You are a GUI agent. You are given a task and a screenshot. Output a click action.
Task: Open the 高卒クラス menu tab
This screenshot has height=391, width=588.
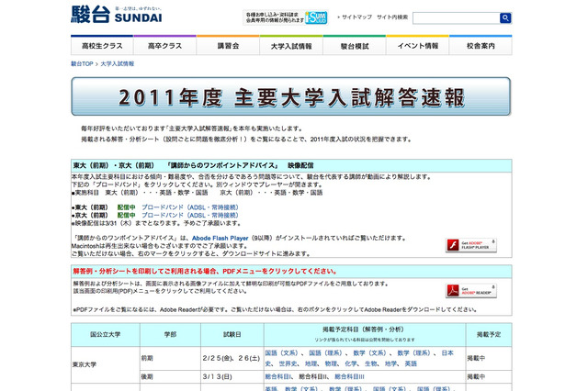(164, 46)
